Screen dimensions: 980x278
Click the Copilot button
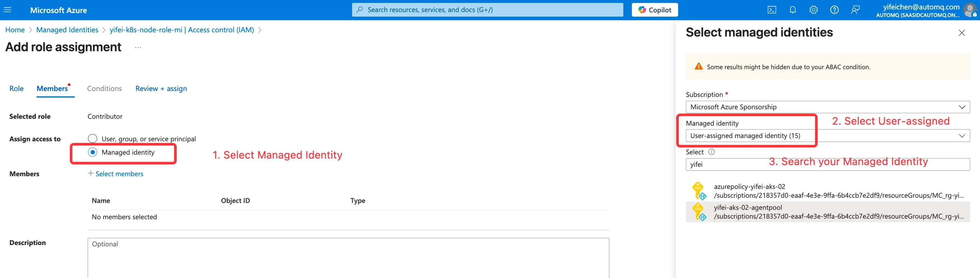tap(655, 10)
